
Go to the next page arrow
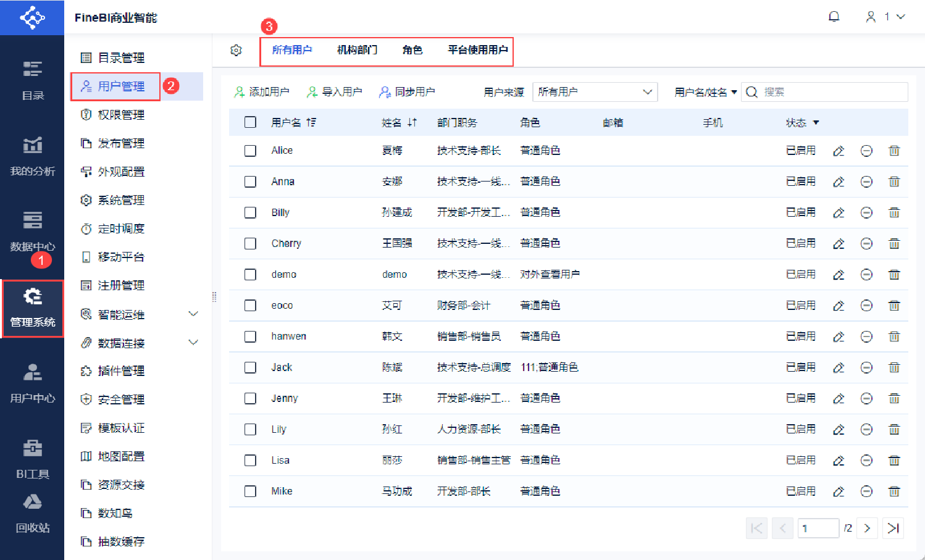(867, 528)
